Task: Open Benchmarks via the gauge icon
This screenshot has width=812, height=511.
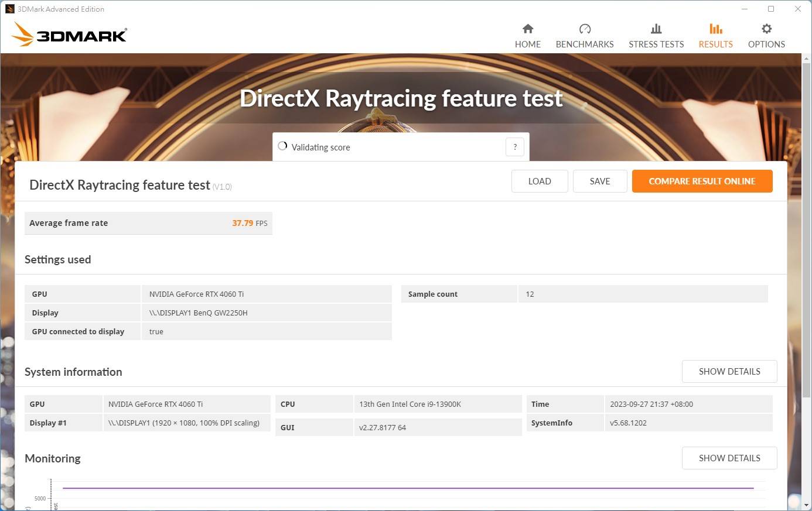Action: (585, 29)
